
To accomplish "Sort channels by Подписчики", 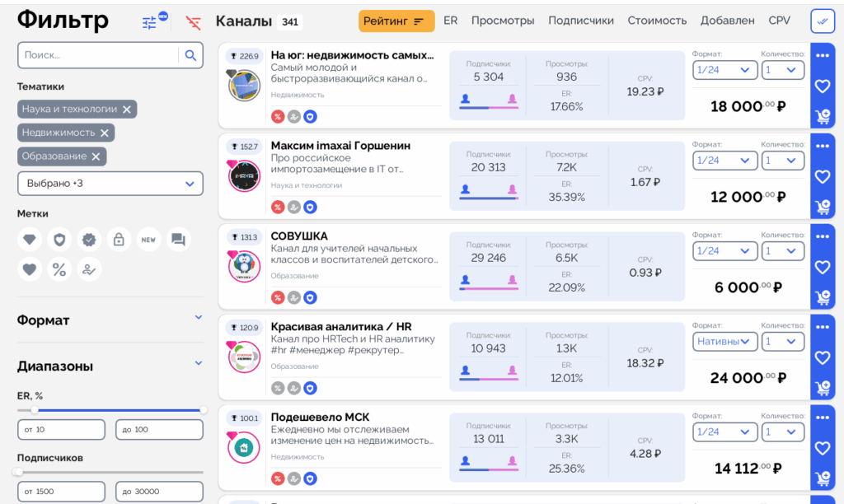I will [x=581, y=21].
